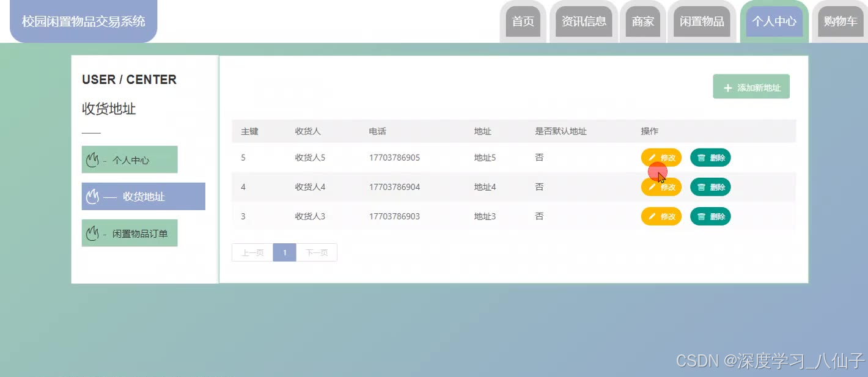Click the flame icon beside 闲置物品订单 sidebar item
The height and width of the screenshot is (377, 868).
pos(92,233)
